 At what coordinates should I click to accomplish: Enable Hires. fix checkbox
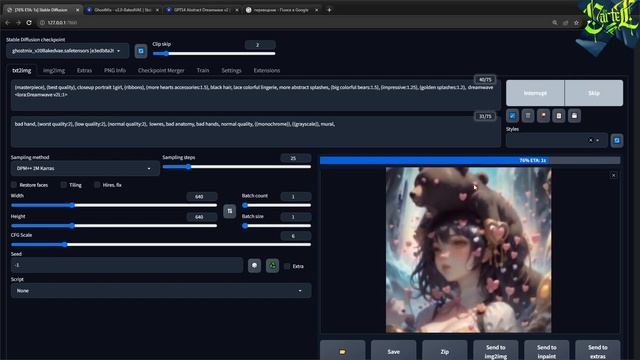pyautogui.click(x=97, y=185)
